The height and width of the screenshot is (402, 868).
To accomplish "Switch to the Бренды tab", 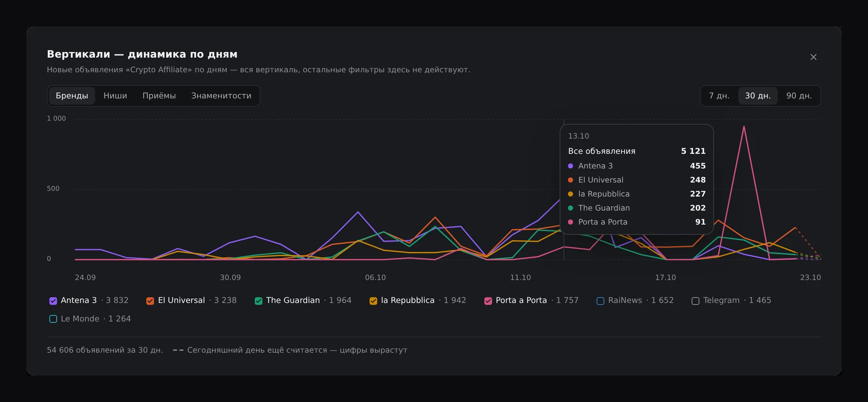I will coord(72,96).
